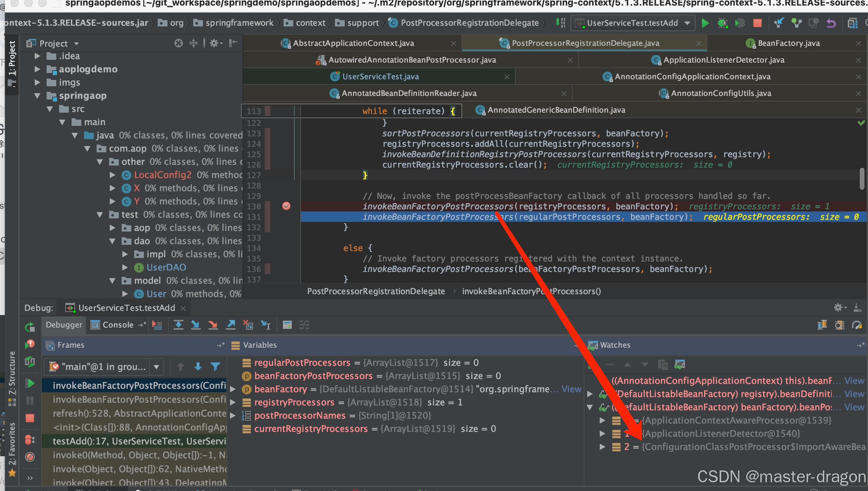Viewport: 868px width, 491px height.
Task: Click the red Stop button in the top toolbar
Action: 757,23
